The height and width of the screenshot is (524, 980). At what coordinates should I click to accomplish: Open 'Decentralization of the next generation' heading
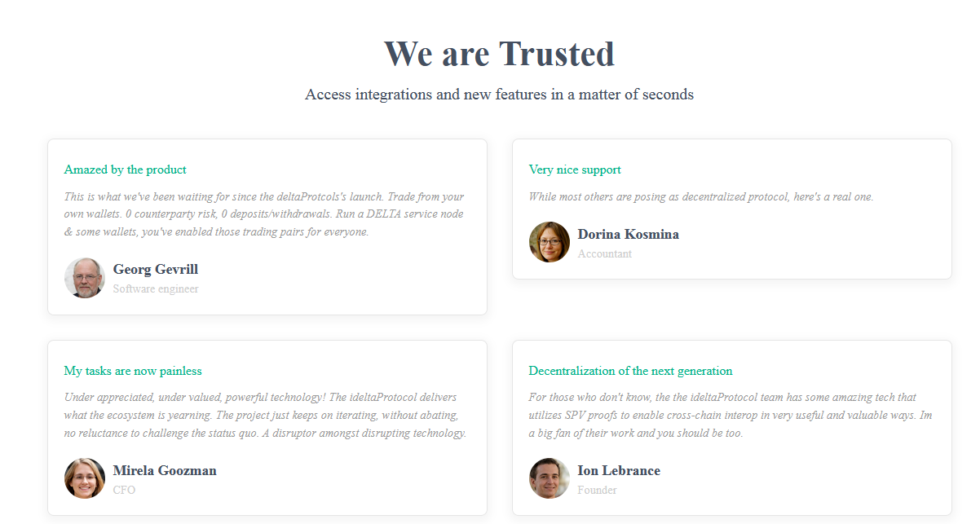[x=630, y=371]
